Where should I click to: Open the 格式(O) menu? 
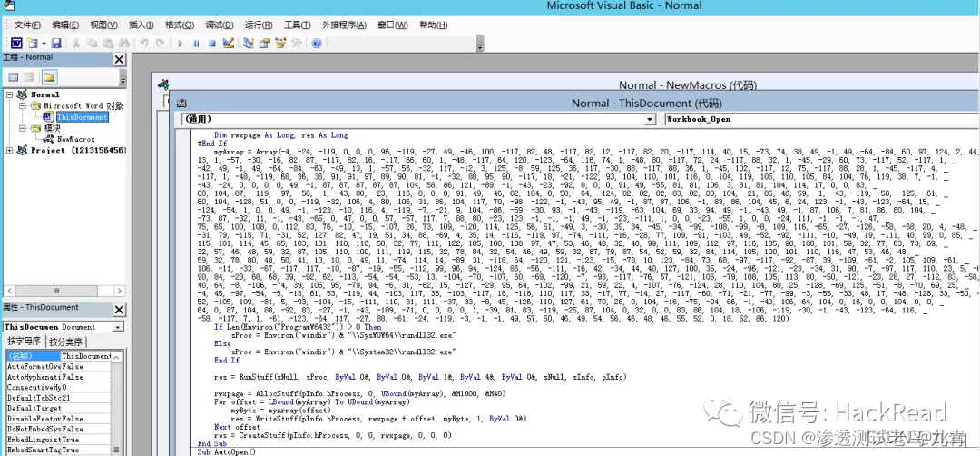click(x=180, y=25)
